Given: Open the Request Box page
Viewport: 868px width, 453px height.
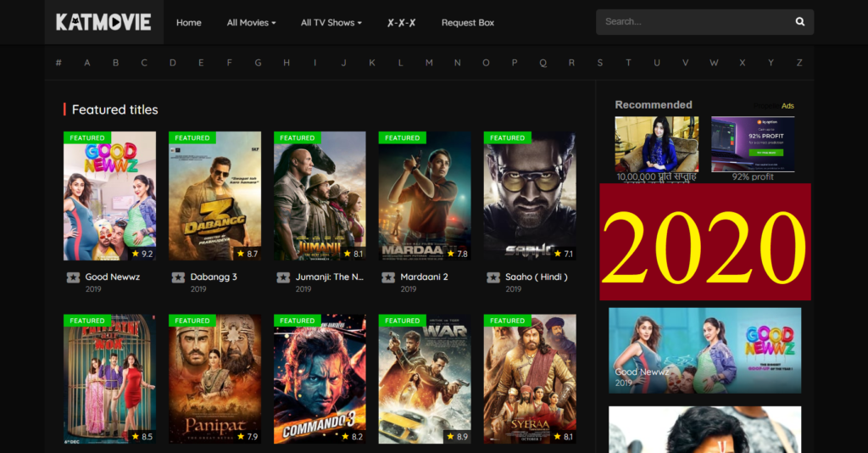Looking at the screenshot, I should 468,23.
